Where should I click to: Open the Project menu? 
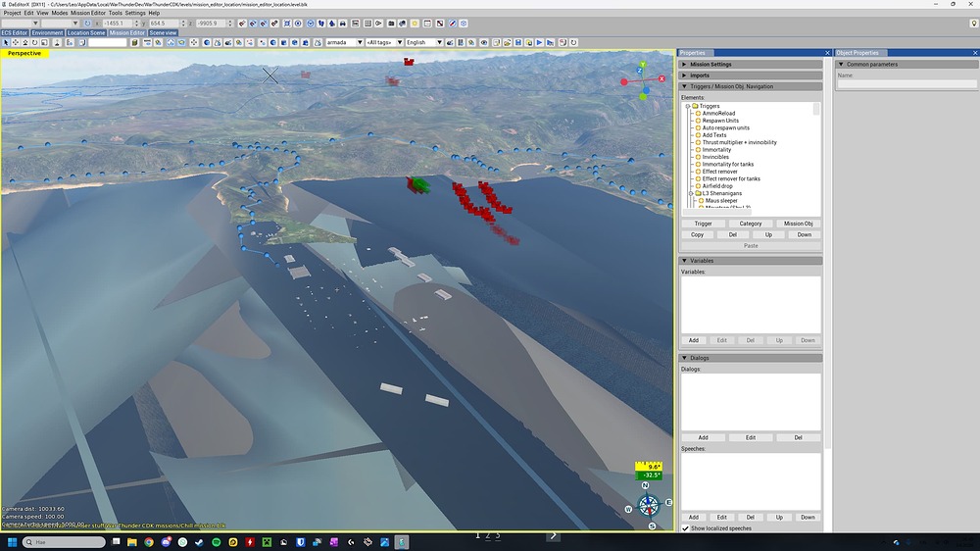click(x=12, y=13)
